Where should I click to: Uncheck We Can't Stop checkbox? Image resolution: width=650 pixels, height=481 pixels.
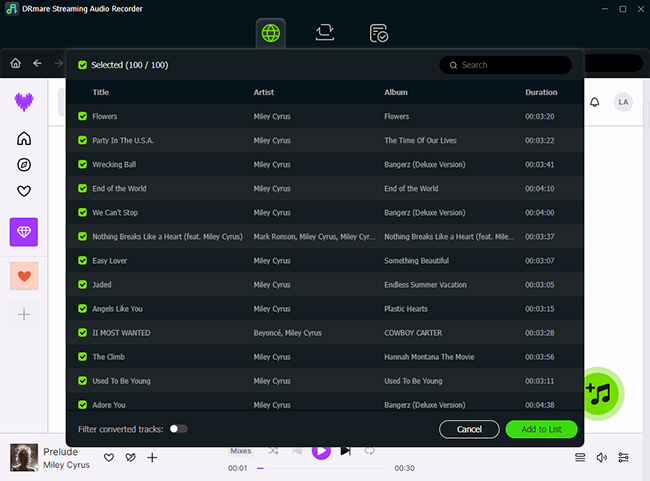(82, 212)
